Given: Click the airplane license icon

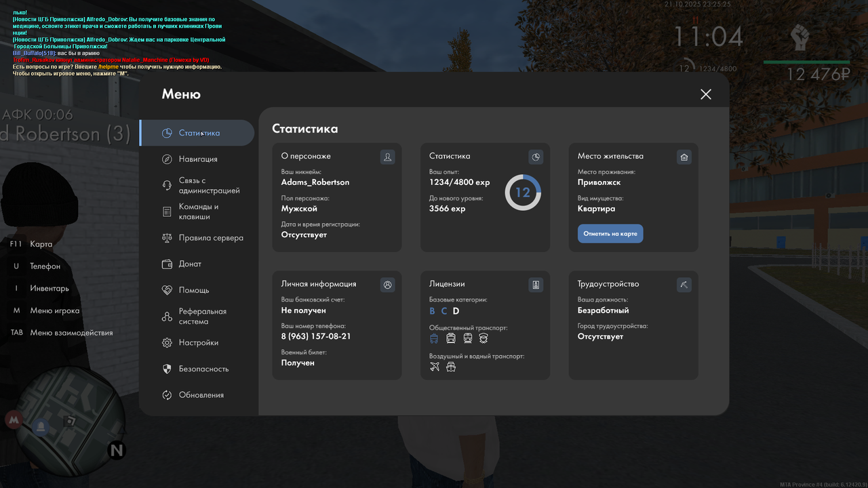Looking at the screenshot, I should point(435,367).
